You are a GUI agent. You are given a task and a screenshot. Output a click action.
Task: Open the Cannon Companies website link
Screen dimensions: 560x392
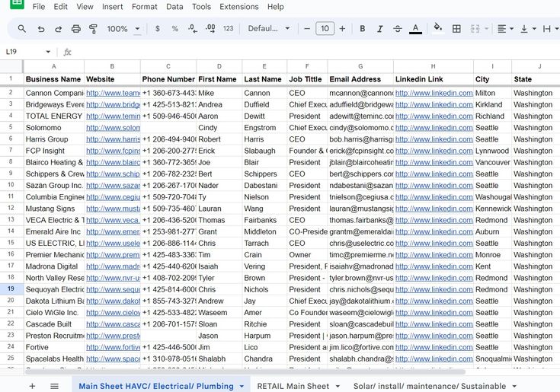(x=113, y=93)
